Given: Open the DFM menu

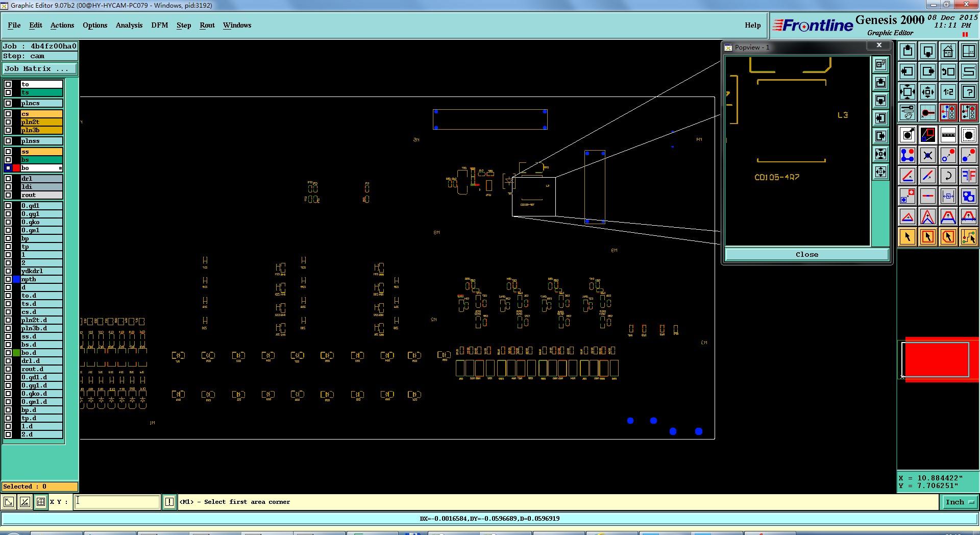Looking at the screenshot, I should click(160, 25).
